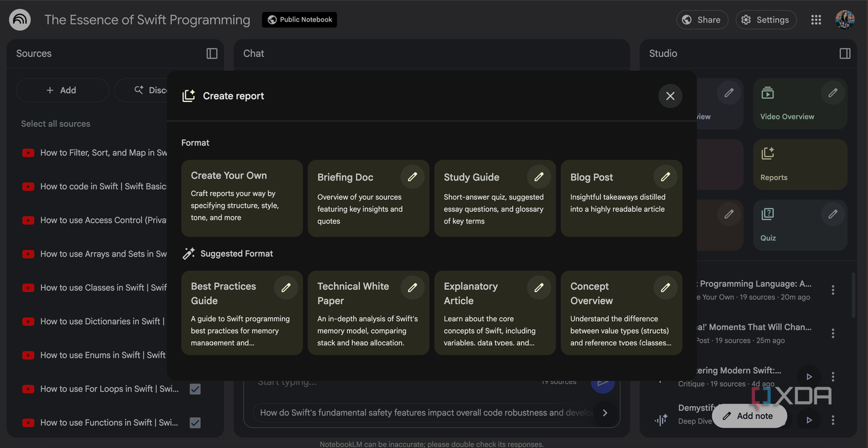
Task: Send the chat message arrow
Action: pyautogui.click(x=602, y=382)
